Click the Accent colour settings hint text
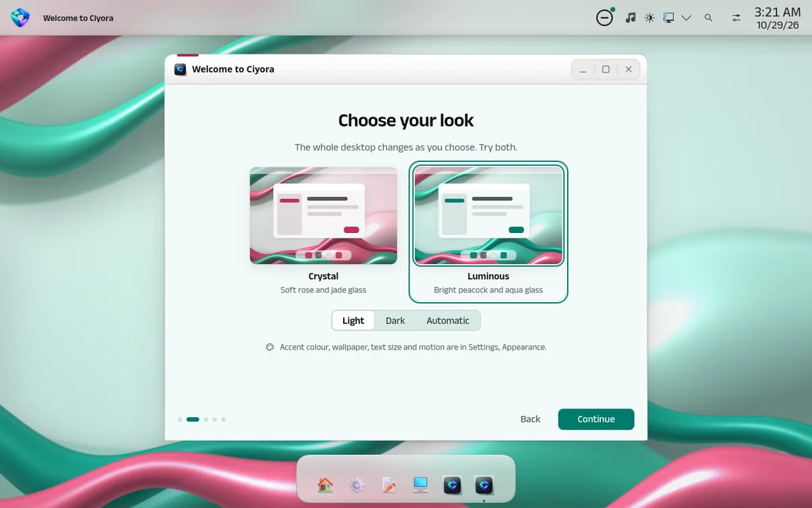The image size is (812, 508). pos(413,347)
